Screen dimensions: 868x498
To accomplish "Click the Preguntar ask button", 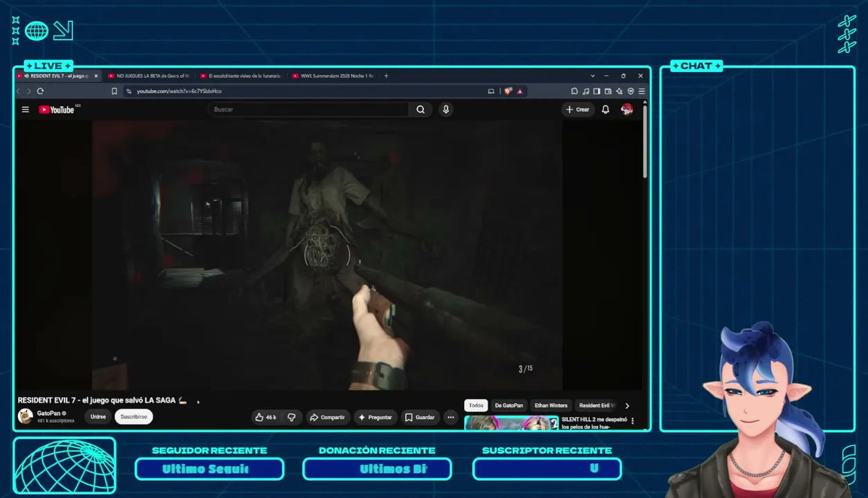I will pyautogui.click(x=375, y=417).
